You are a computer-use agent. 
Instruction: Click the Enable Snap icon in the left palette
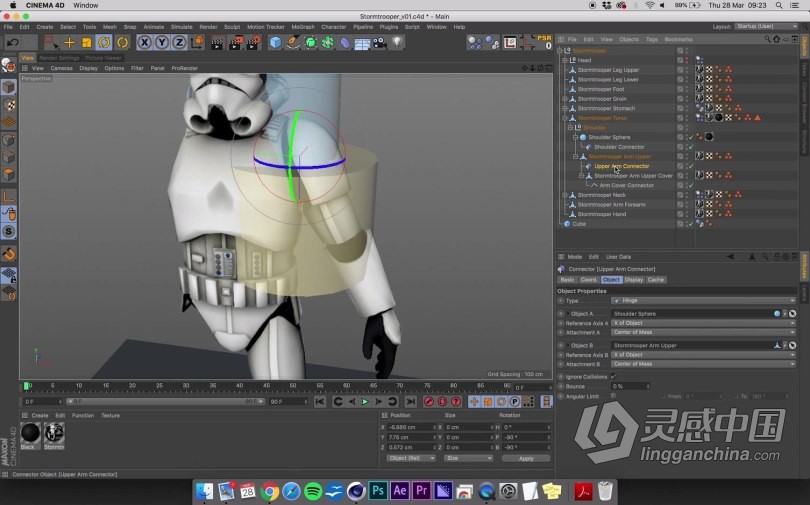click(x=9, y=232)
